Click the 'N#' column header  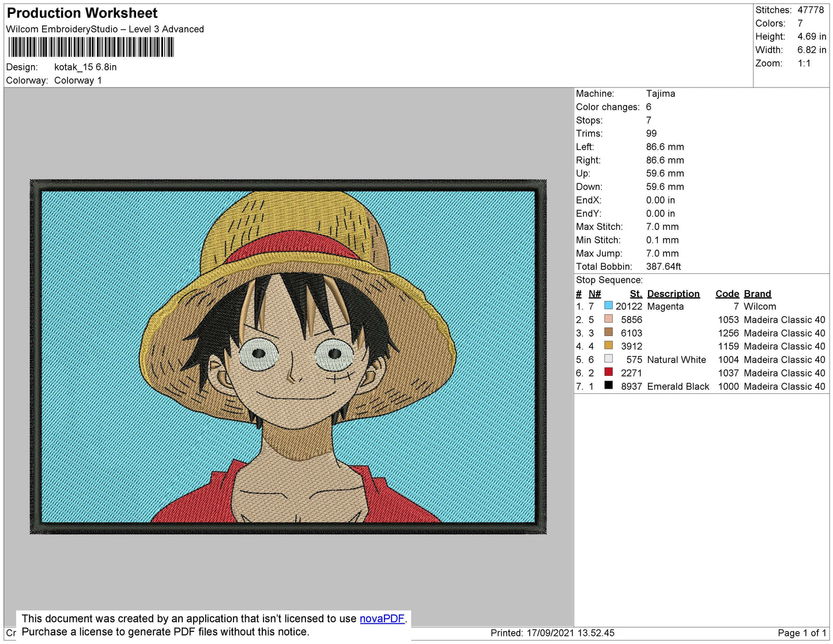coord(594,293)
